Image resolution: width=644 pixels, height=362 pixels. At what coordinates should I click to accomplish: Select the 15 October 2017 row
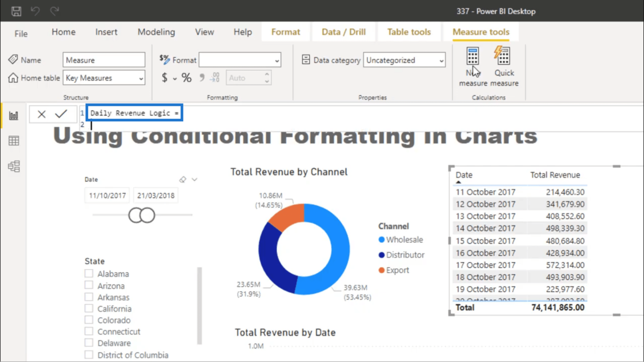point(520,241)
